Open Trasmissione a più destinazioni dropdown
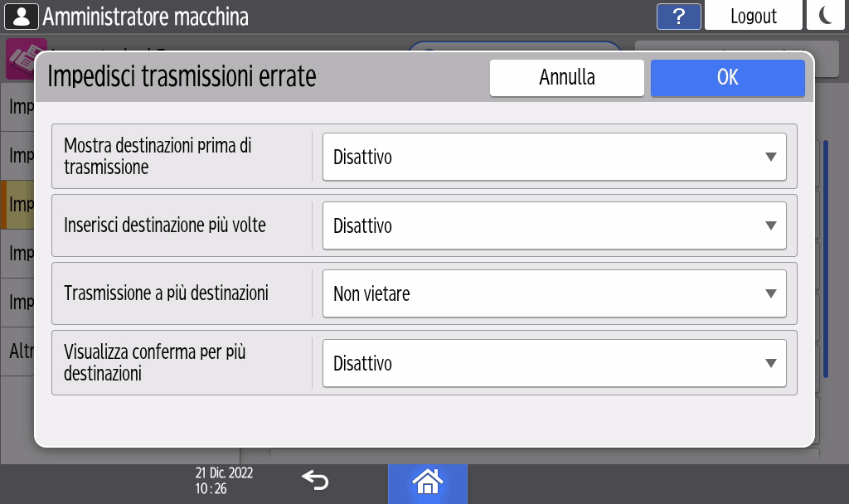 pos(555,294)
